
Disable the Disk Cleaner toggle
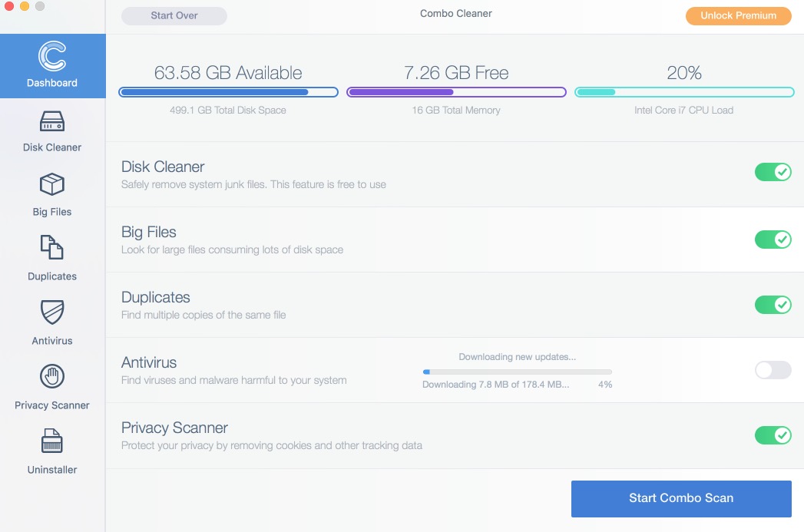point(773,173)
